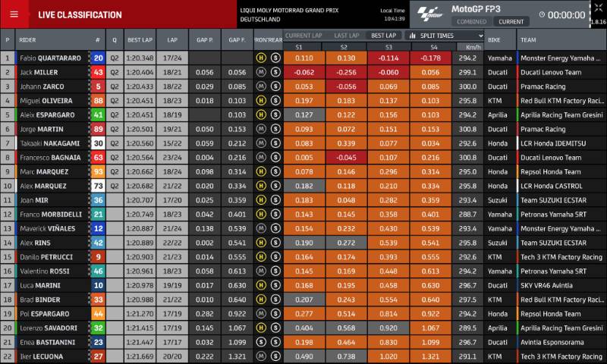Click Luca Marini's lap count 19/19
This screenshot has width=607, height=364.
pyautogui.click(x=172, y=285)
